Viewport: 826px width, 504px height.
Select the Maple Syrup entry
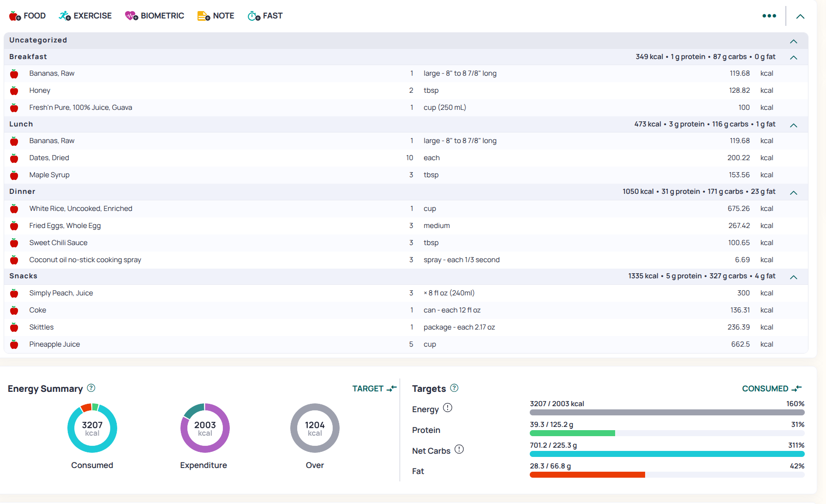[49, 175]
